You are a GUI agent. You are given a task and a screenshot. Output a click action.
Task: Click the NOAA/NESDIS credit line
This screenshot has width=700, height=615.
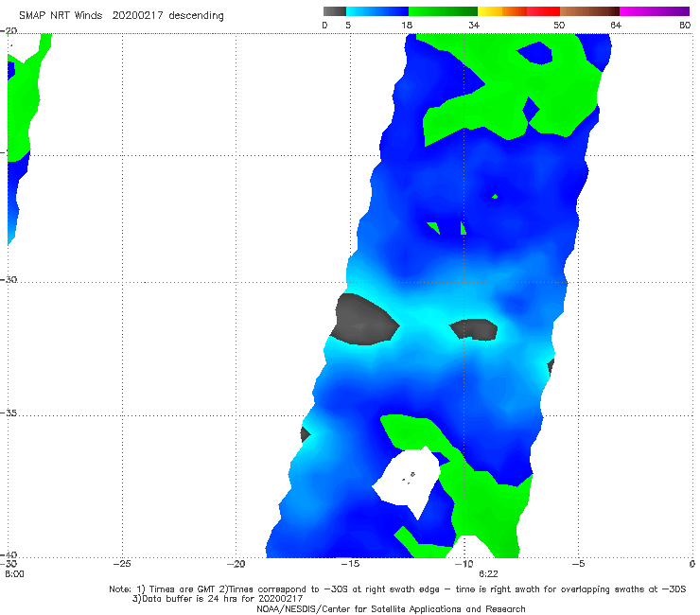[x=391, y=608]
